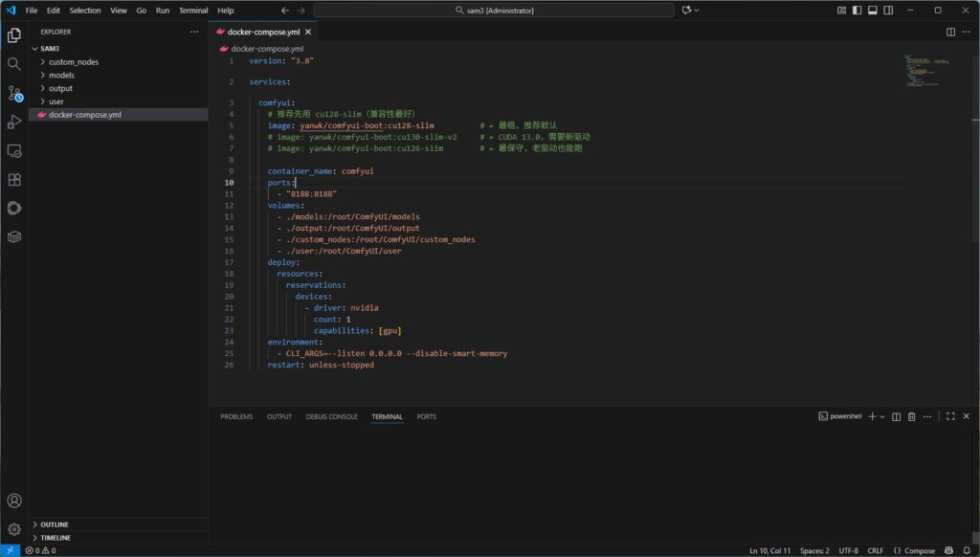
Task: Open the new terminal launch profile dropdown
Action: [882, 417]
